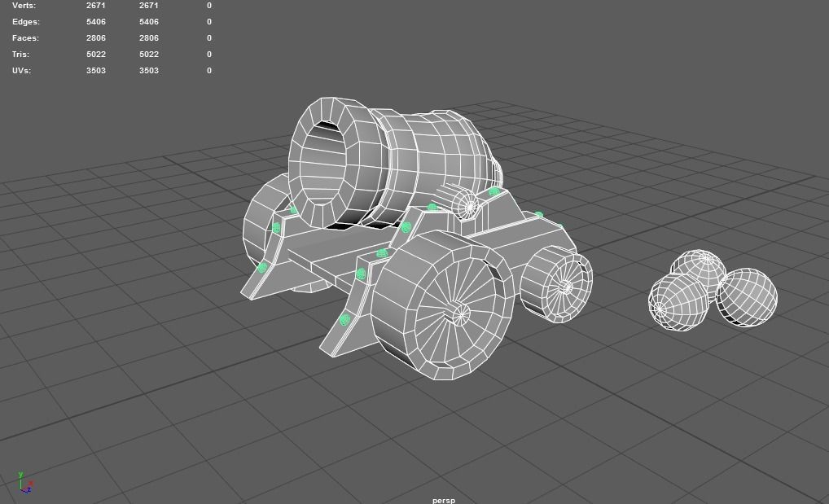This screenshot has height=504, width=829.
Task: Click the Y axis on the view gizmo
Action: tap(21, 474)
